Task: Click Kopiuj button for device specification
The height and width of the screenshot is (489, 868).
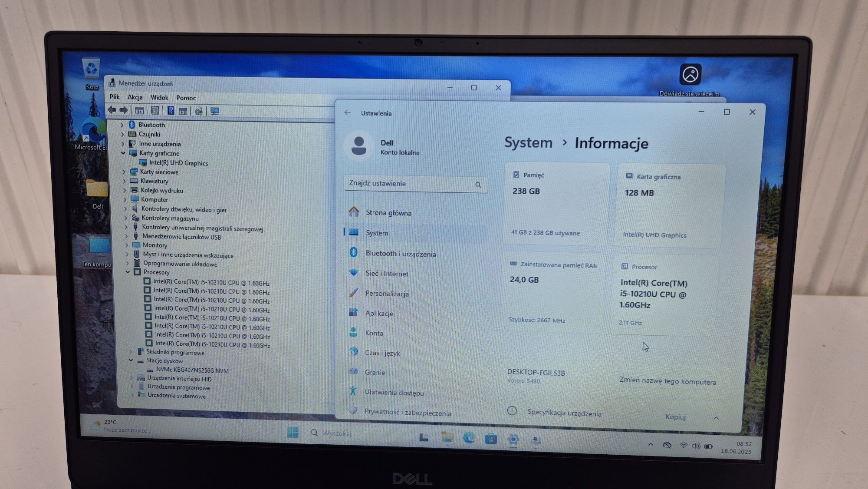Action: [x=676, y=416]
